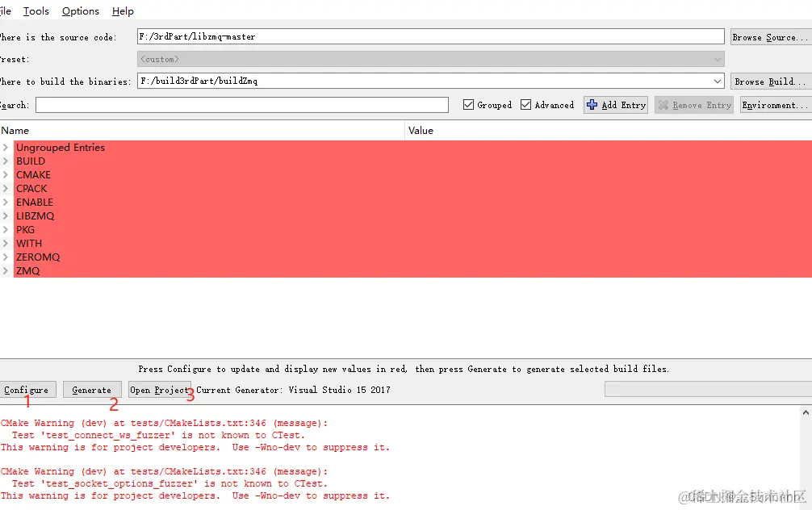
Task: Expand the ZMQ group arrow
Action: coord(5,271)
